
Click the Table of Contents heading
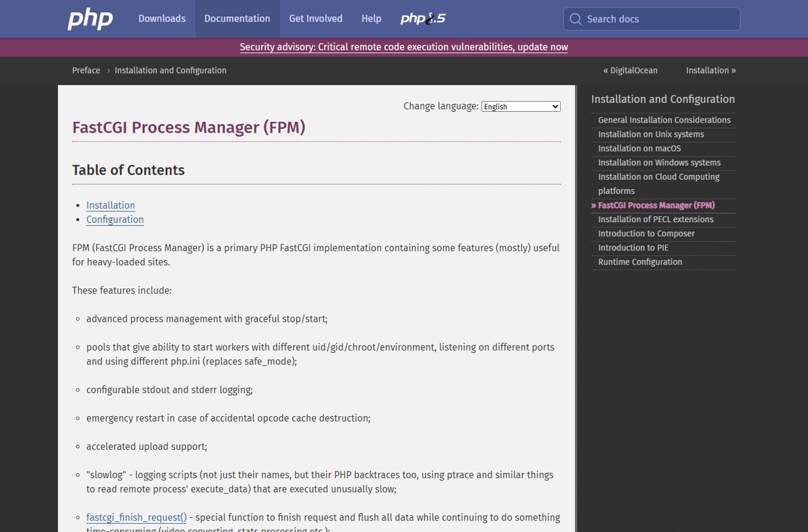point(129,170)
